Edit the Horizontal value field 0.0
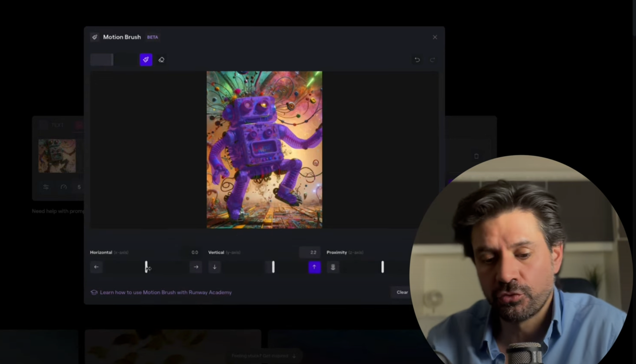 tap(192, 252)
